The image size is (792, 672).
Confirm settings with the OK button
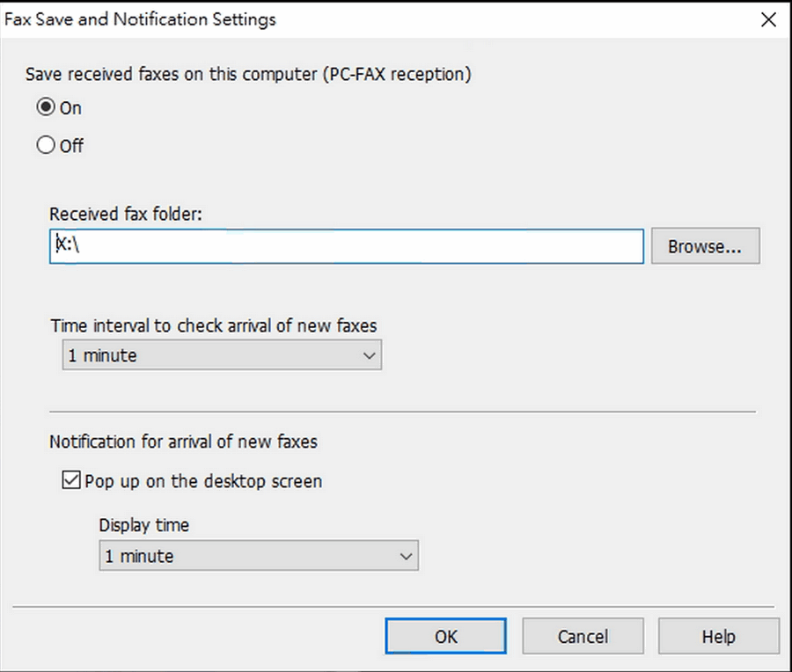coord(445,636)
